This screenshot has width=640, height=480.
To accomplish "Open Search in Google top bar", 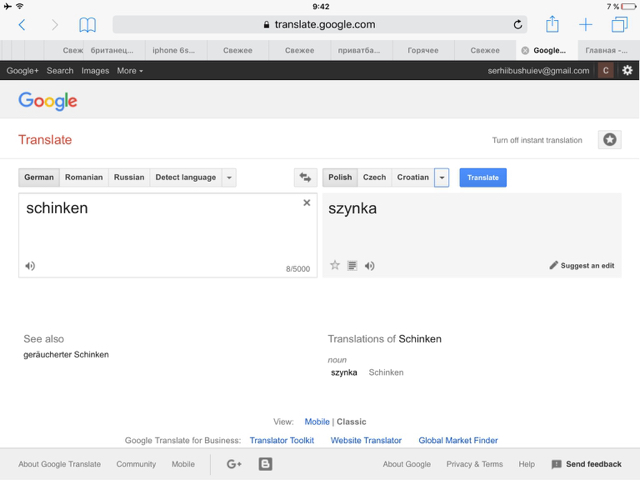I will [x=60, y=71].
